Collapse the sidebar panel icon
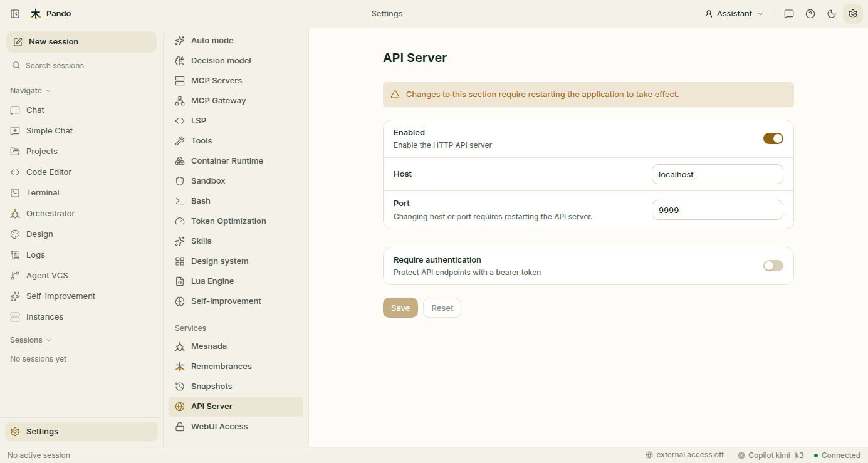 (15, 14)
